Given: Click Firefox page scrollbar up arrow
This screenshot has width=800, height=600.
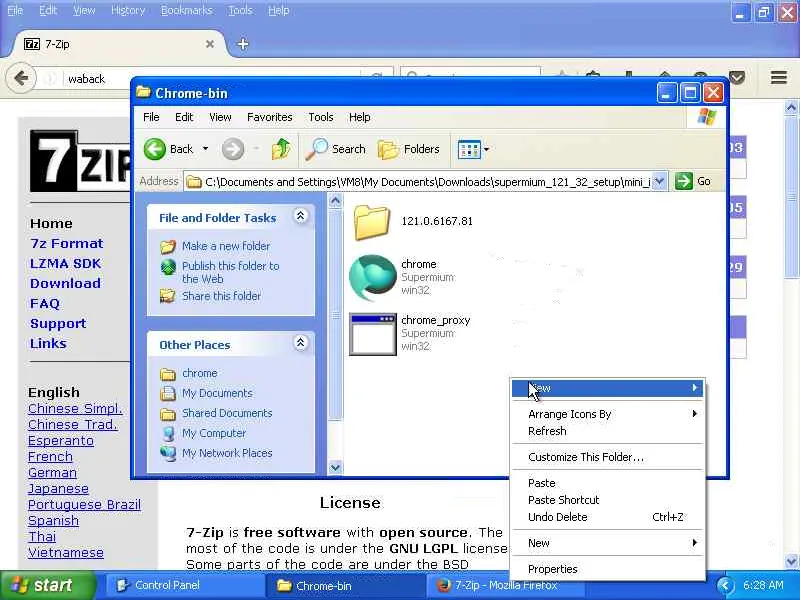Looking at the screenshot, I should [791, 107].
